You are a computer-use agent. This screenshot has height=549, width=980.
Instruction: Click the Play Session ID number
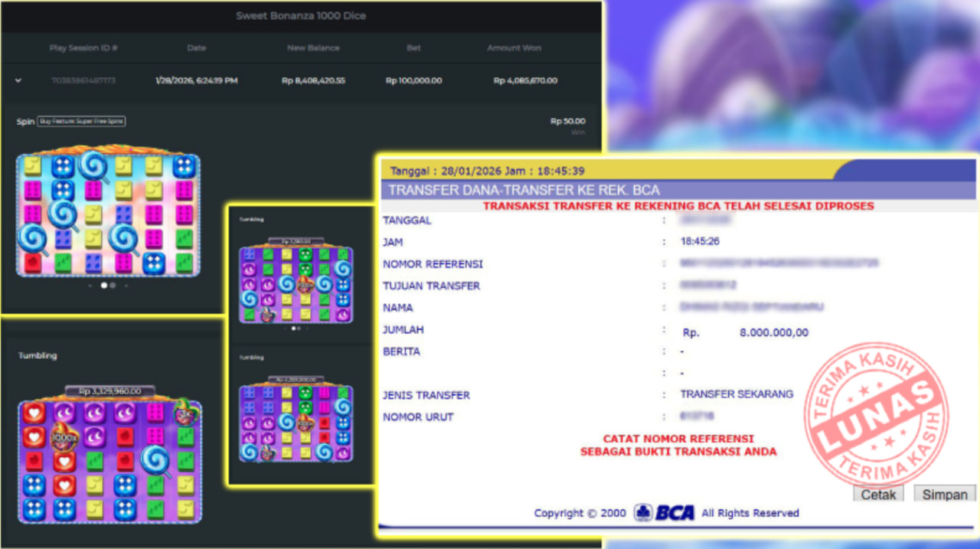83,80
